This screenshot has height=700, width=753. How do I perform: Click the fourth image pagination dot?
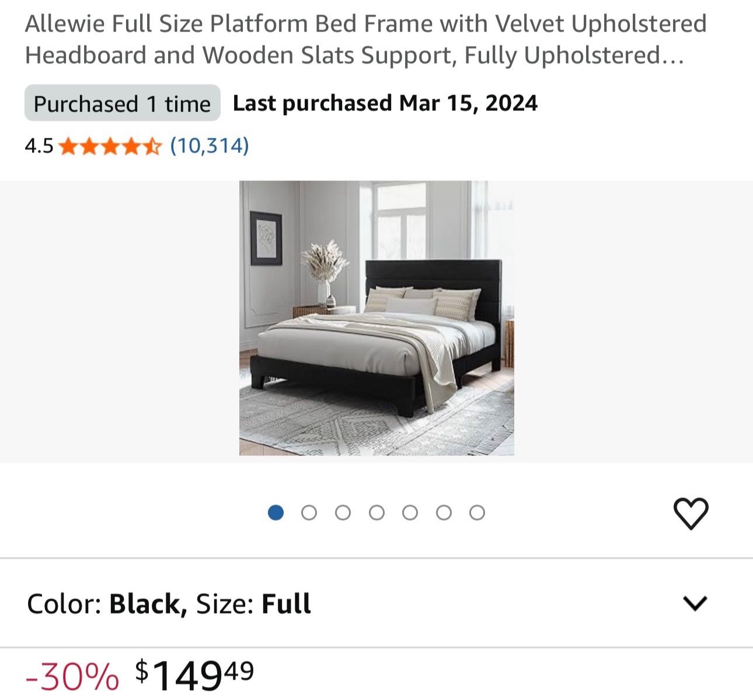(x=374, y=511)
